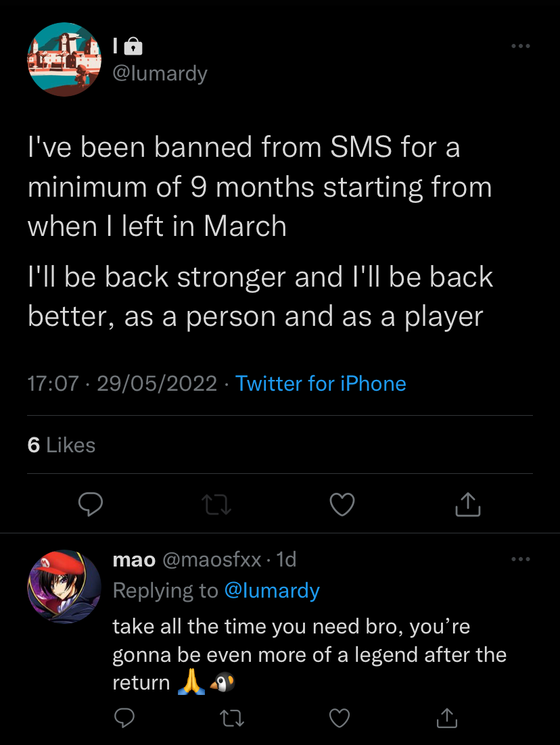Retweet the main tweet about SMS ban
The height and width of the screenshot is (745, 560).
coord(217,504)
